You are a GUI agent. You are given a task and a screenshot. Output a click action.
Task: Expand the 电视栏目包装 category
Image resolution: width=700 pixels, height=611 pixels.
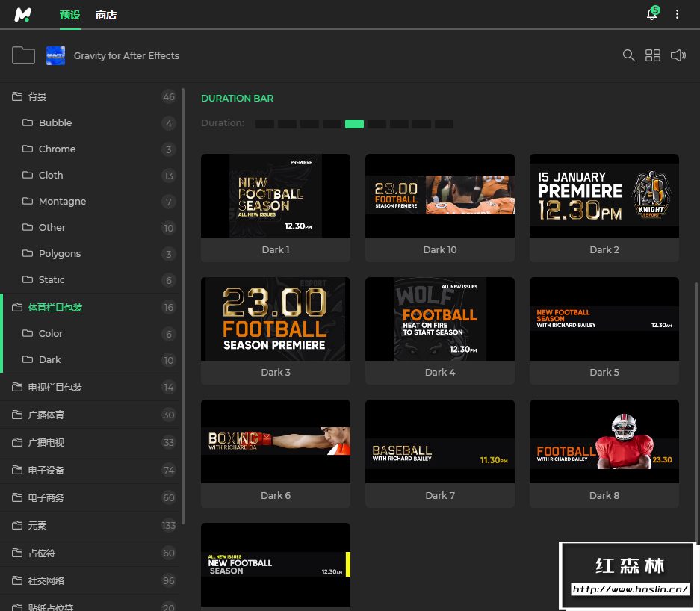tap(90, 387)
